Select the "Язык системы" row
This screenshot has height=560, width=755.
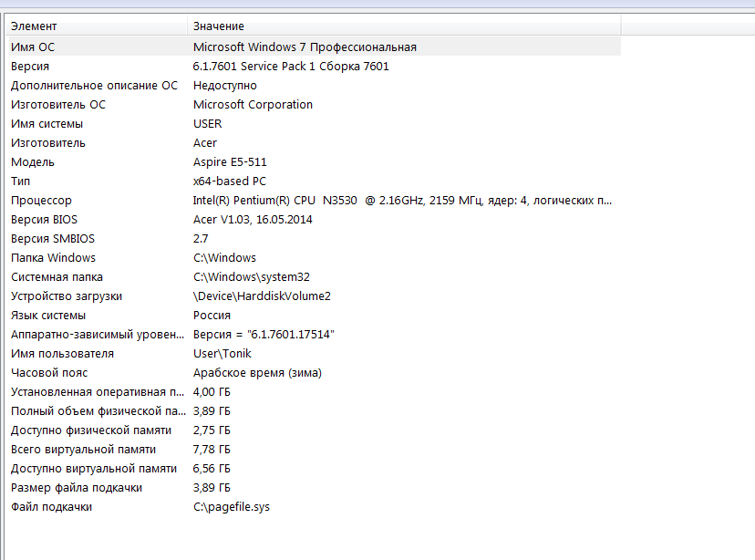coord(48,316)
